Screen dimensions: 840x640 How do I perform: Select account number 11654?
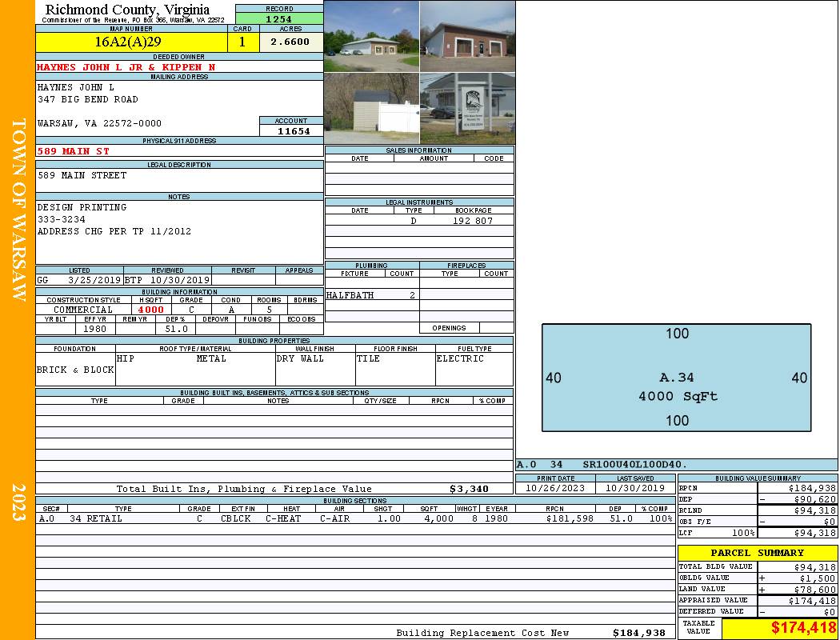[x=294, y=131]
